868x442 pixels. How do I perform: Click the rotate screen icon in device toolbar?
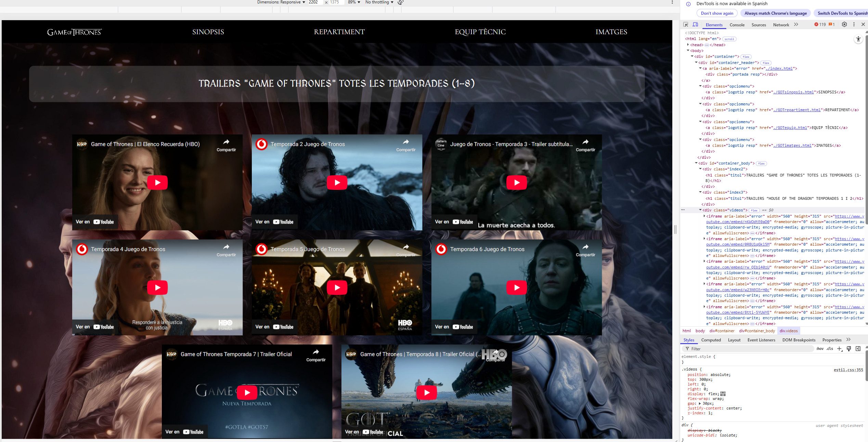coord(401,2)
